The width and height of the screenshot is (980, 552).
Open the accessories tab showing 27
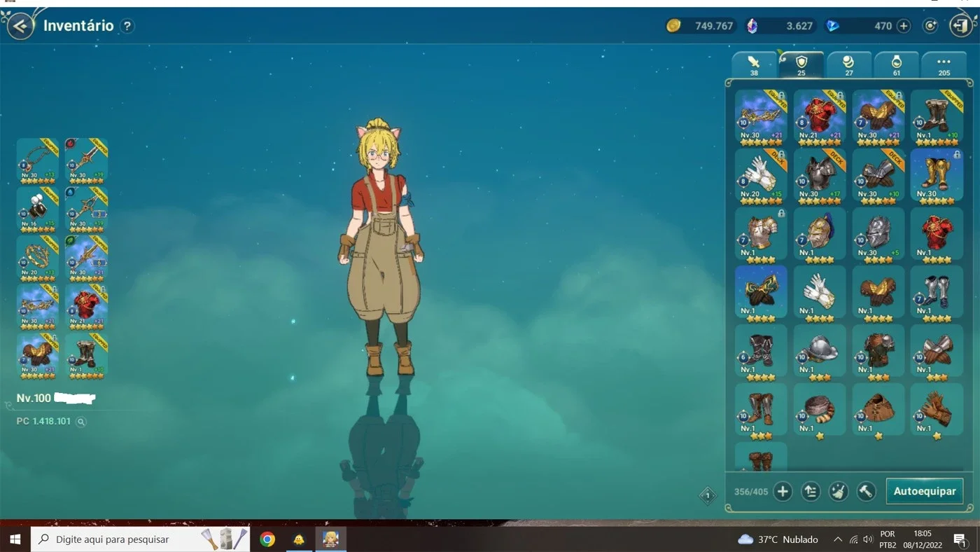point(849,64)
